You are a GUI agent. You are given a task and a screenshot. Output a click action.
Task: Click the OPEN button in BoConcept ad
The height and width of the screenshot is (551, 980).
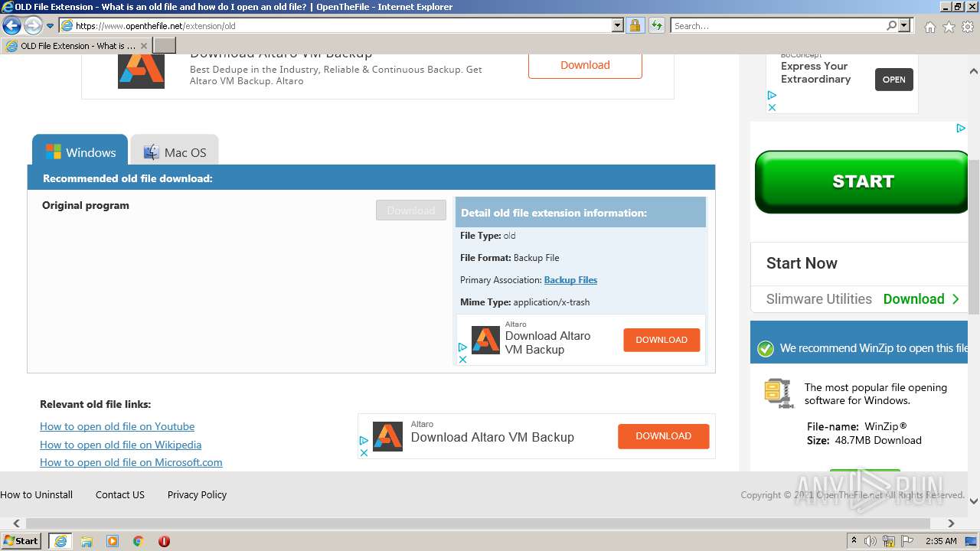pos(894,80)
